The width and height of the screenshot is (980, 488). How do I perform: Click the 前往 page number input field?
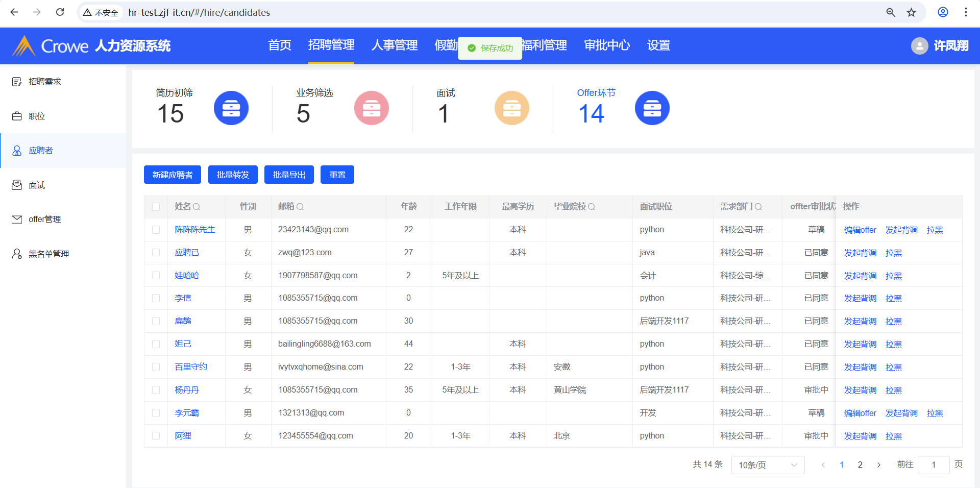(933, 465)
